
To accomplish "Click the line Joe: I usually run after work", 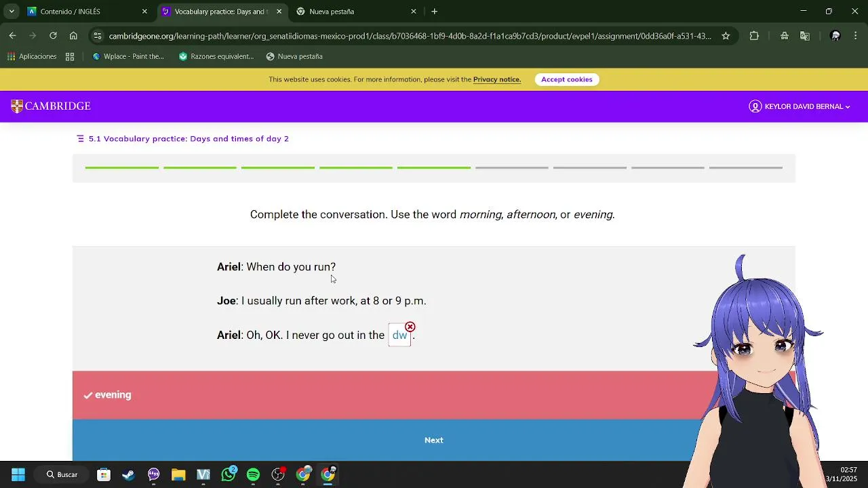I will (x=321, y=301).
